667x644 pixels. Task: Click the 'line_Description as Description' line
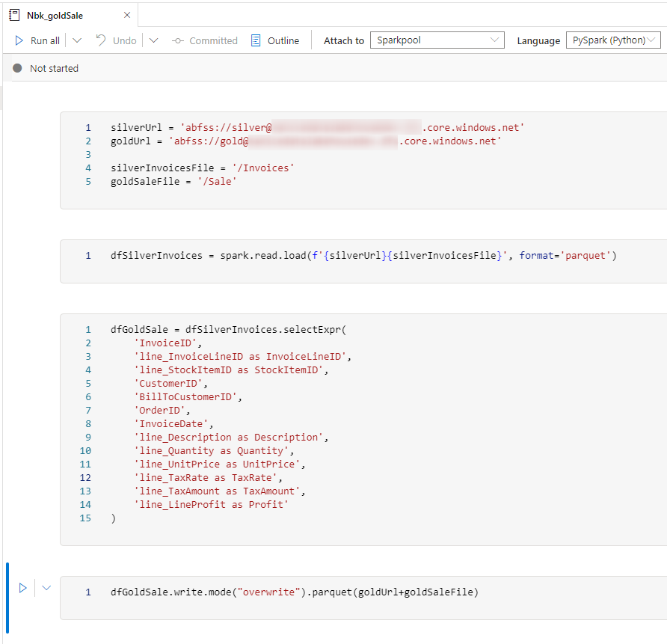pos(231,438)
